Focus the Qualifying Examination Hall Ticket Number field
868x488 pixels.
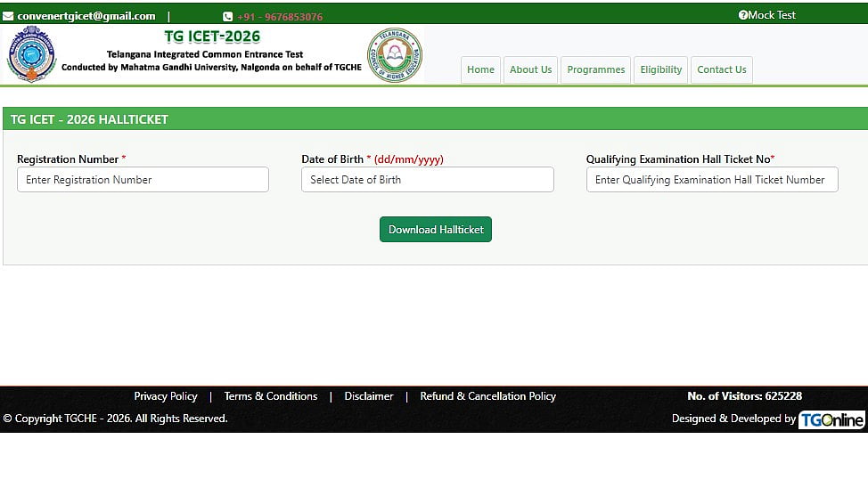click(712, 180)
